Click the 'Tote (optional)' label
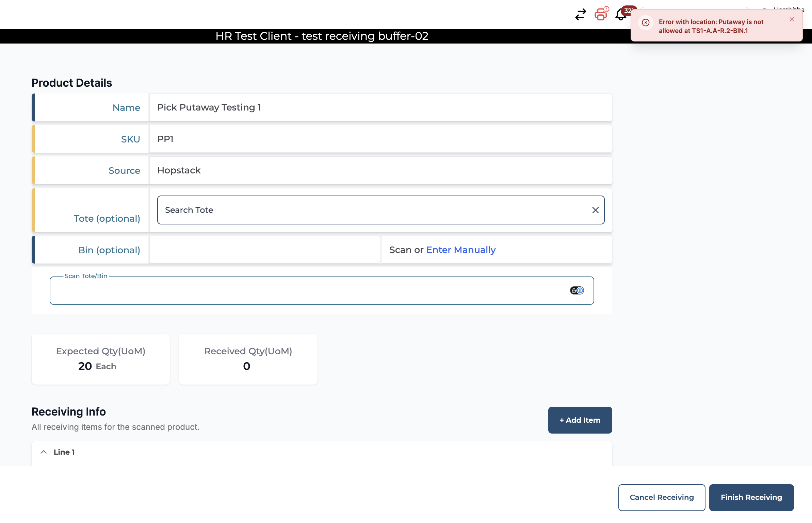 (107, 218)
